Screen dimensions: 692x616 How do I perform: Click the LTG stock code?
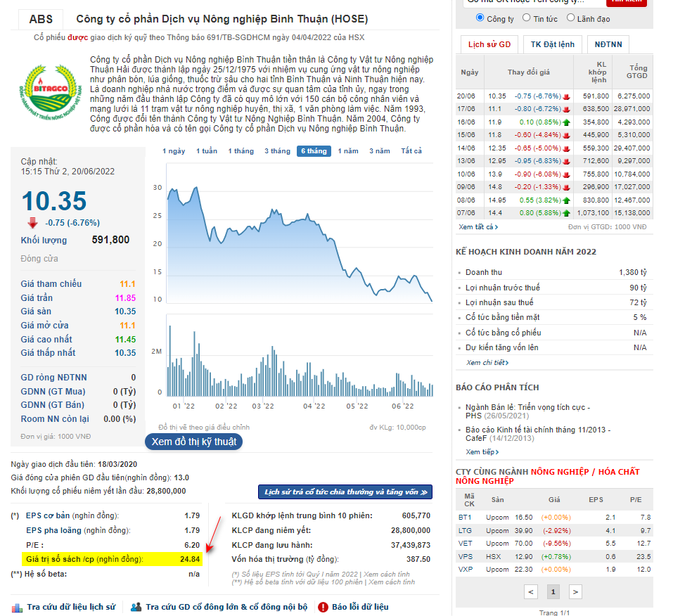465,531
